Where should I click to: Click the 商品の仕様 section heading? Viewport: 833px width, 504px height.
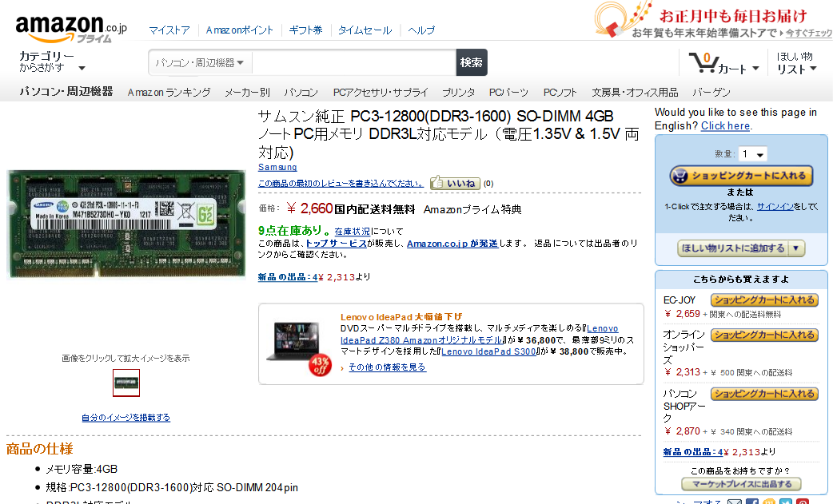click(40, 449)
